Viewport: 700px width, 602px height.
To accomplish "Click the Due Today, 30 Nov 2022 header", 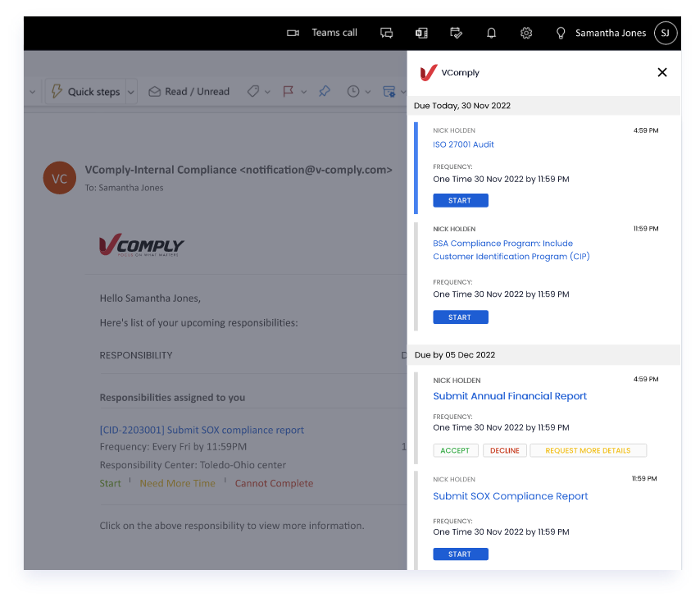I will click(x=543, y=106).
